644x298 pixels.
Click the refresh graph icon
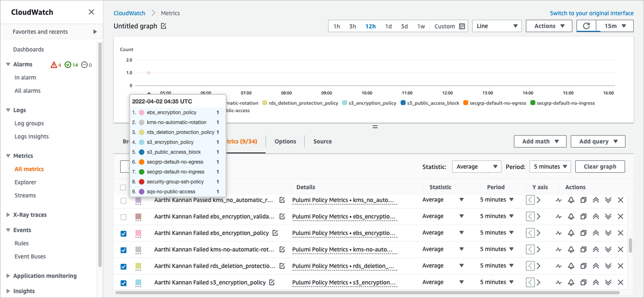(x=587, y=26)
